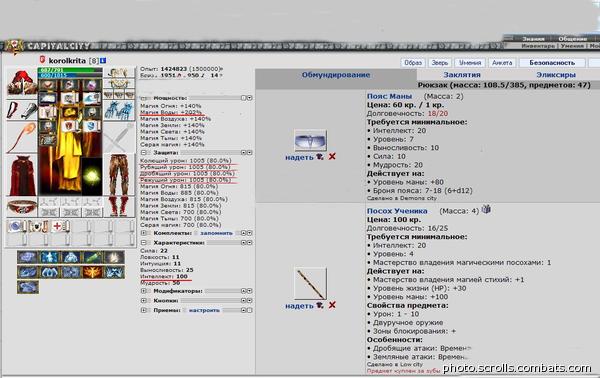Click the korolkrita player name
This screenshot has height=378, width=600.
(x=67, y=61)
